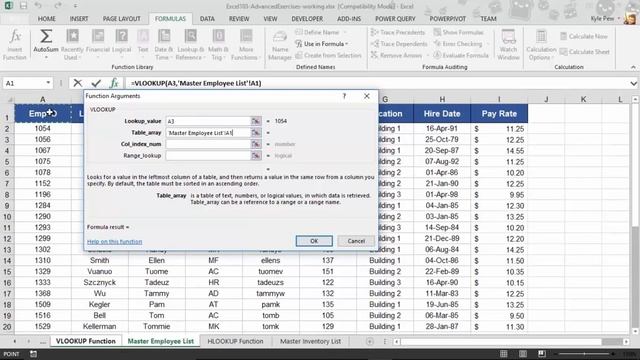Open AutoSum dropdown arrow
Screen dimensions: 640x360
tap(46, 57)
